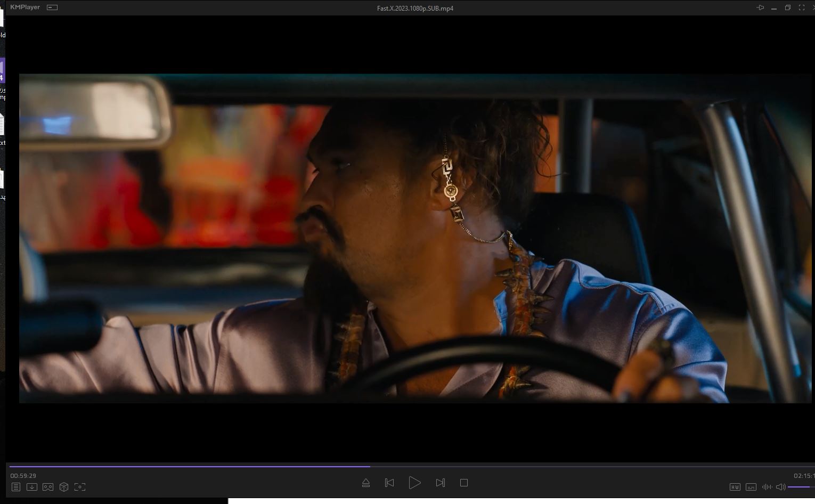The height and width of the screenshot is (504, 815).
Task: Toggle the 3D cube mode icon
Action: 64,487
